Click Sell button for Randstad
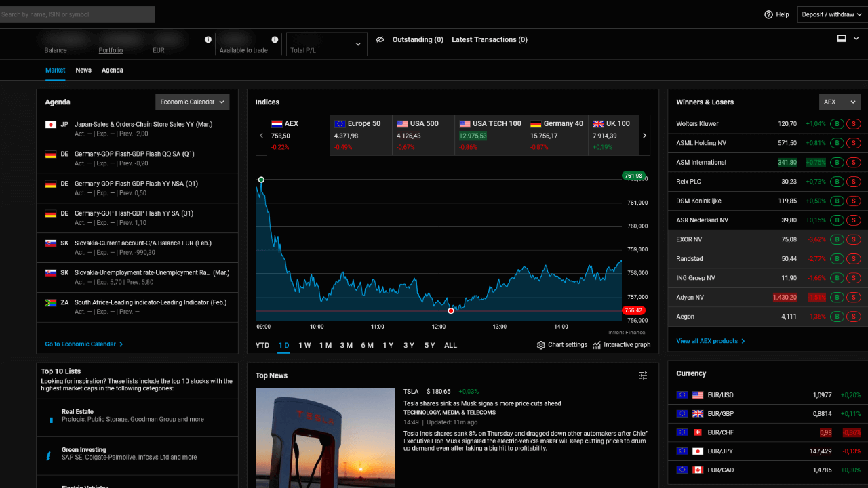868x488 pixels. tap(854, 259)
